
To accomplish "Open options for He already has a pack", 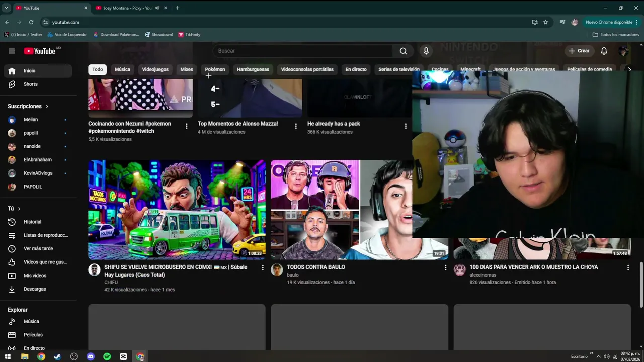I will pyautogui.click(x=406, y=126).
